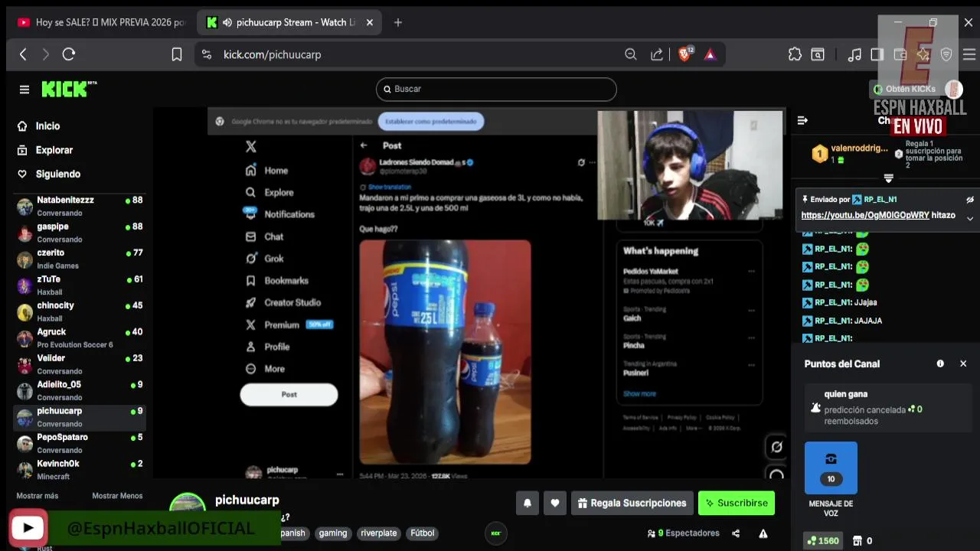
Task: Switch to the YouTube MIX PREVIA 2026 tab
Action: (101, 22)
